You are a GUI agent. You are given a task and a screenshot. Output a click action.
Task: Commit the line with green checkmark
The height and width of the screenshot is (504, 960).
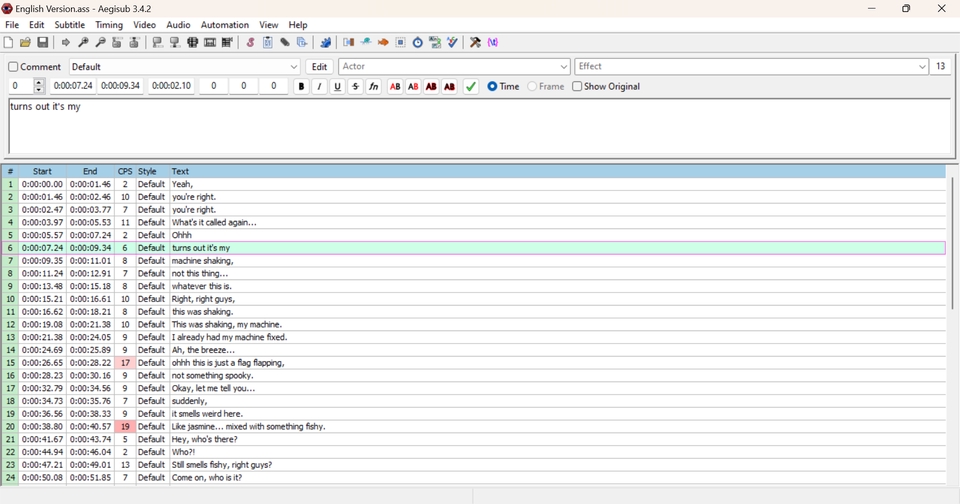click(x=471, y=87)
